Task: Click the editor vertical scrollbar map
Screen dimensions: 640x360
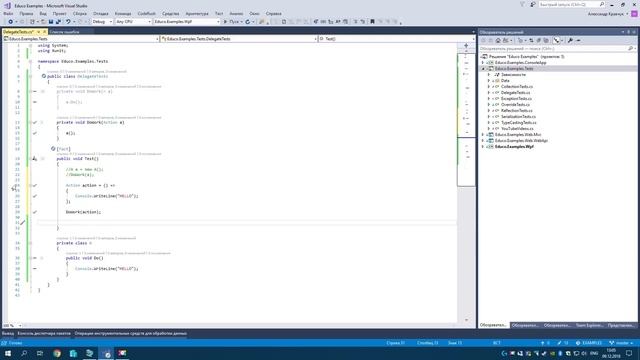Action: point(466,184)
